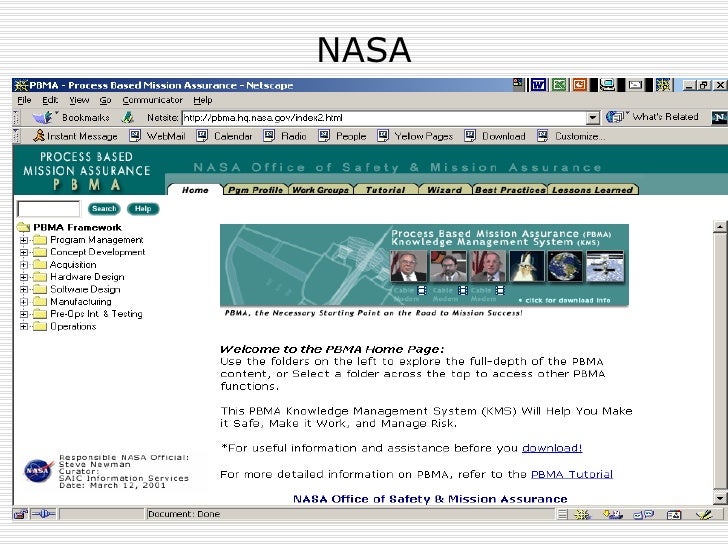Click the Netscape N logo button

[719, 117]
